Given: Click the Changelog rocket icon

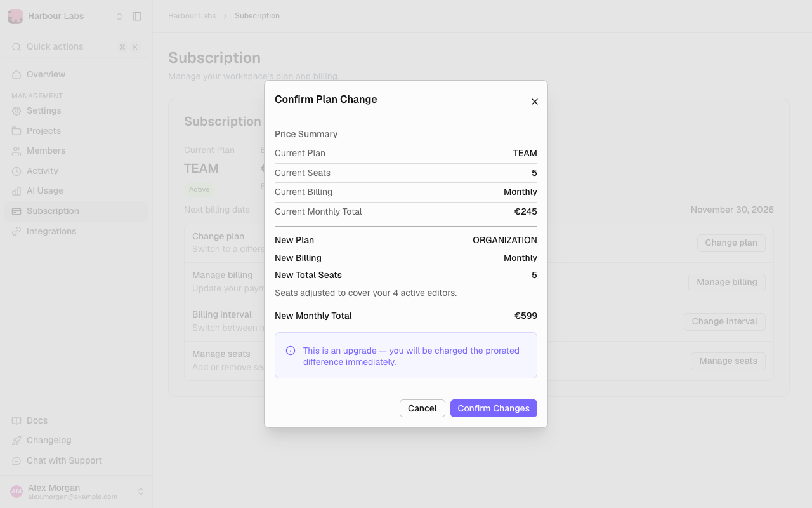Looking at the screenshot, I should click(16, 441).
